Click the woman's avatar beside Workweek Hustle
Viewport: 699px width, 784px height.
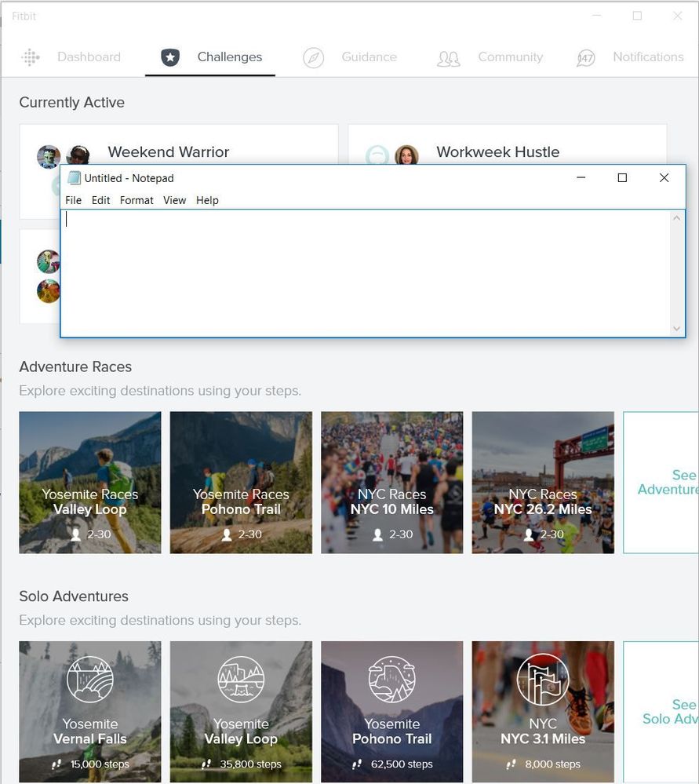click(x=406, y=155)
